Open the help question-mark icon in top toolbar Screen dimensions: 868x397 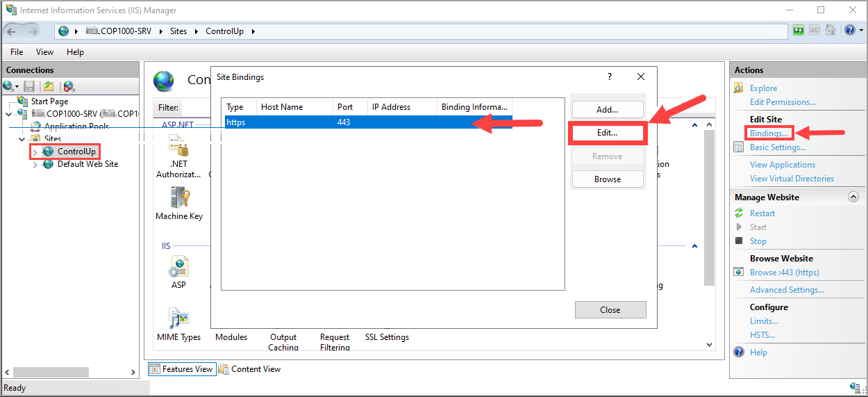pos(849,31)
